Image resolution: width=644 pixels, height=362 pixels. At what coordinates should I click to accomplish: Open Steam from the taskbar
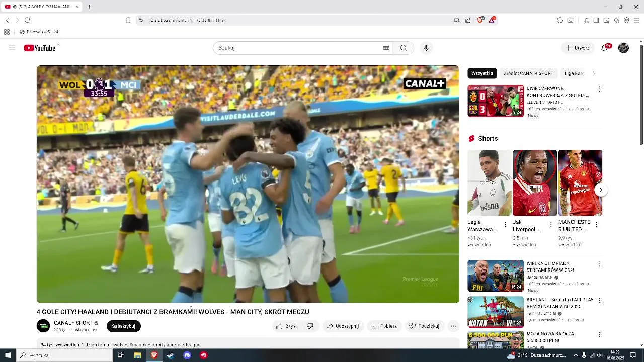point(171,355)
